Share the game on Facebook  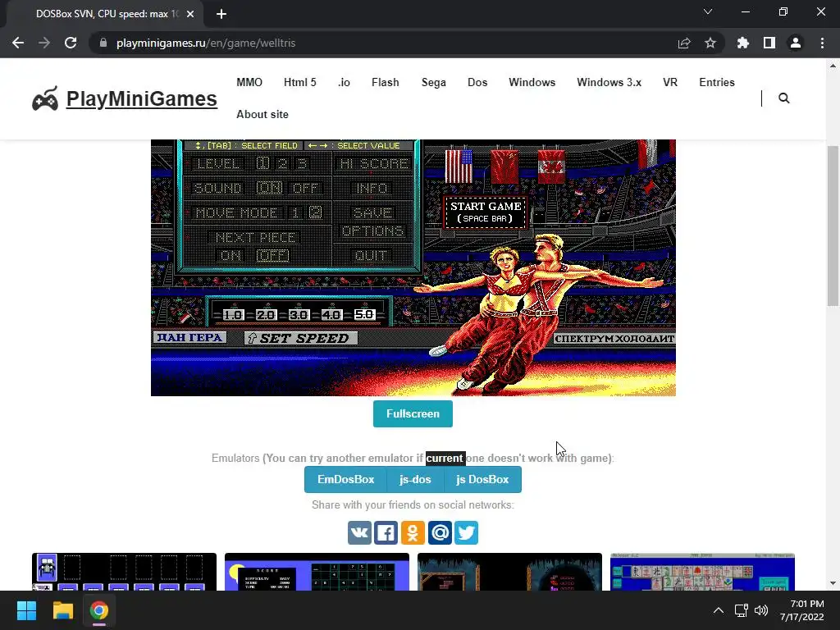[386, 532]
